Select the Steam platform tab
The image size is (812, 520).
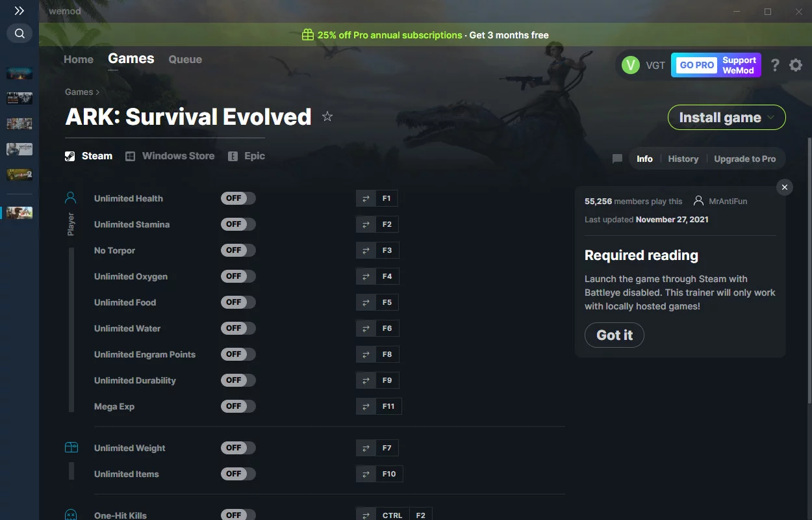(x=89, y=156)
